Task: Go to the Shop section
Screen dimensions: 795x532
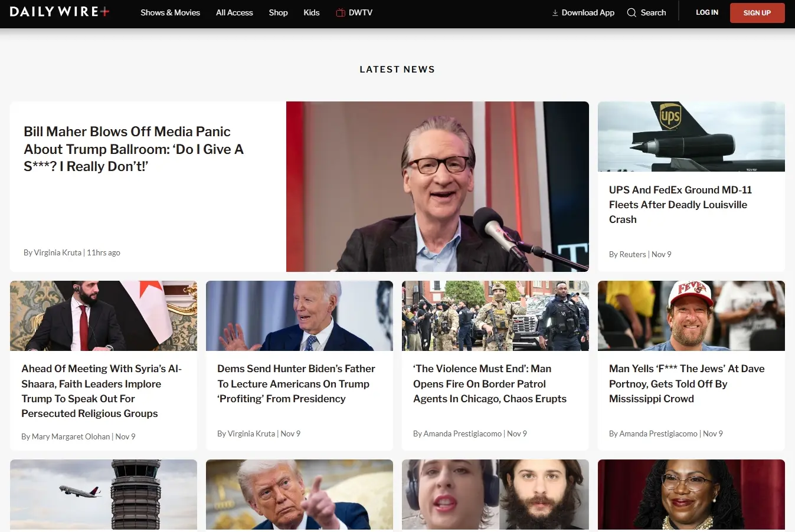Action: pyautogui.click(x=278, y=13)
